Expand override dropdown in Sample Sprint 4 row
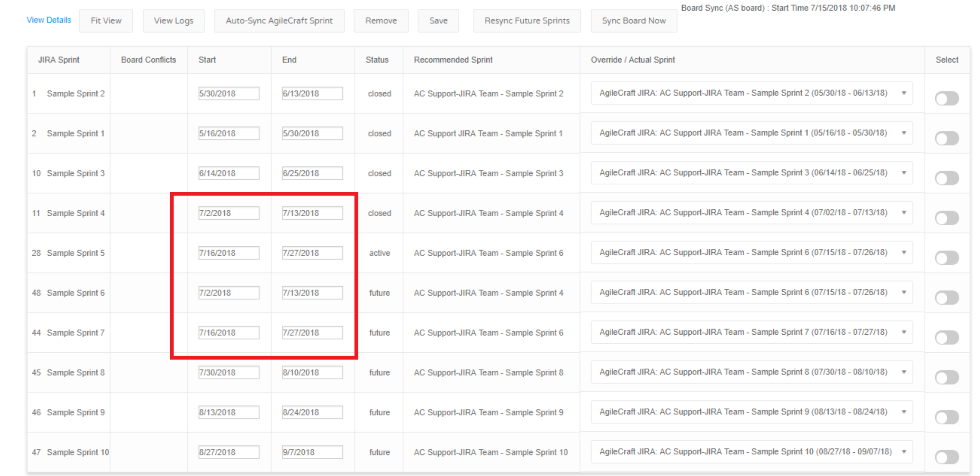Screen dimensions: 980x476 point(752,213)
